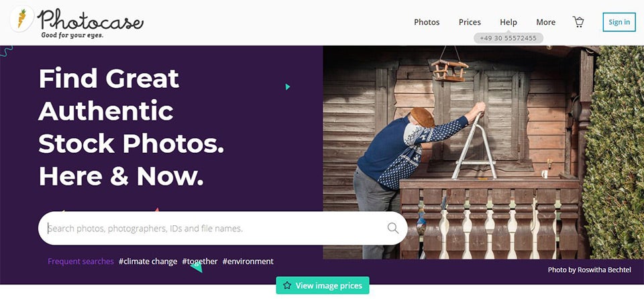Open the Photos menu

coord(427,22)
